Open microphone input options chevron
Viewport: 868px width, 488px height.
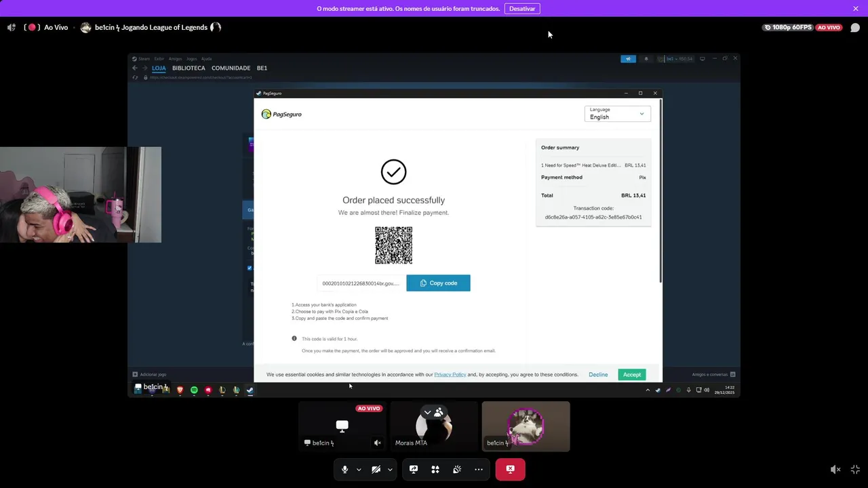[x=359, y=470]
